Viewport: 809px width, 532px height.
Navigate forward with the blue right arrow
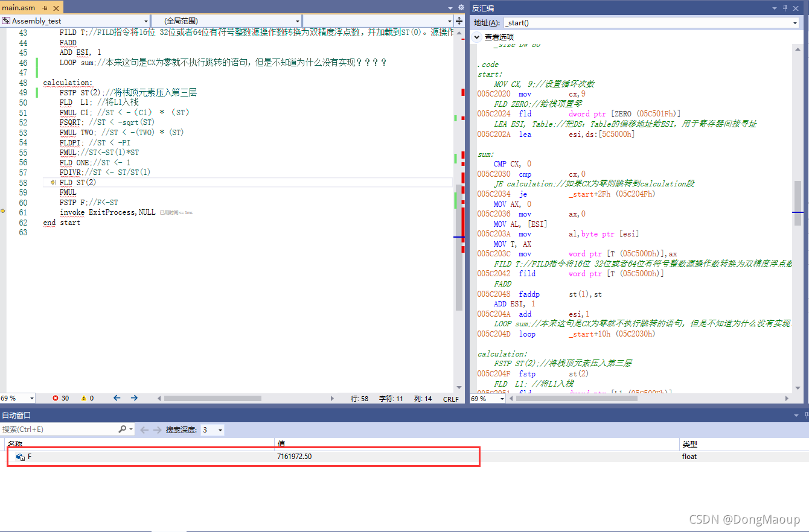[134, 398]
